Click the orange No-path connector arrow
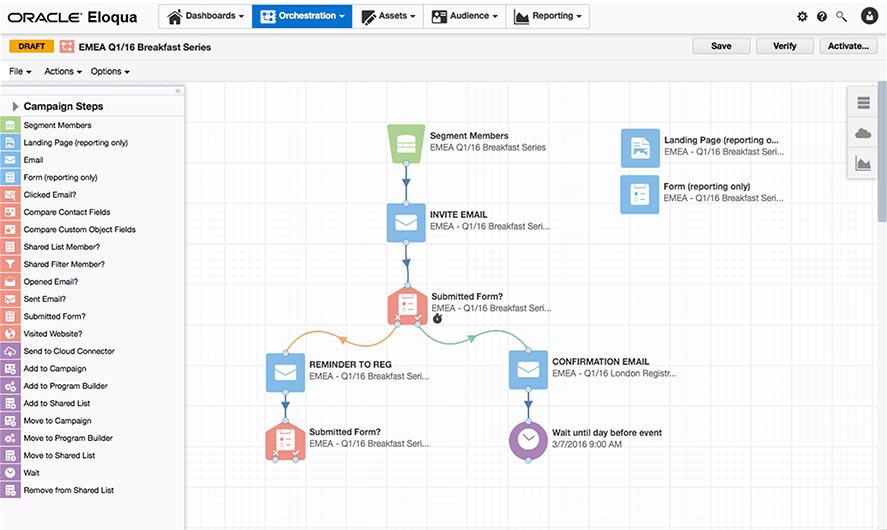The width and height of the screenshot is (887, 530). click(x=342, y=339)
